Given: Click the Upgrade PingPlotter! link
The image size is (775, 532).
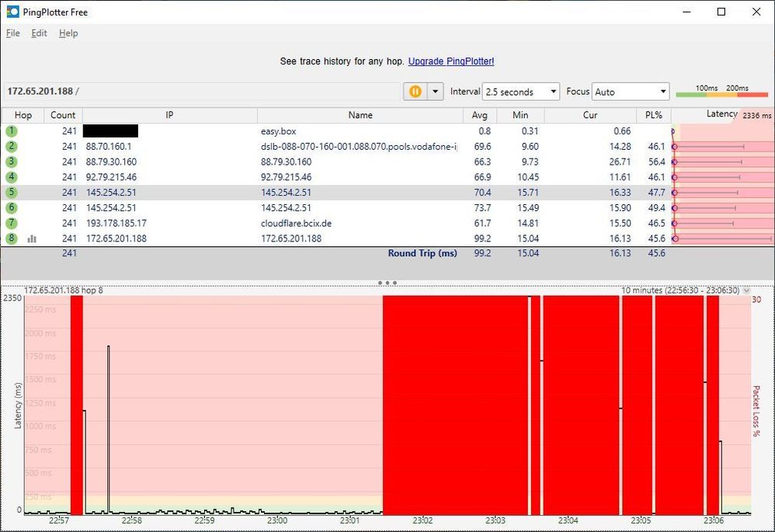Looking at the screenshot, I should 450,61.
